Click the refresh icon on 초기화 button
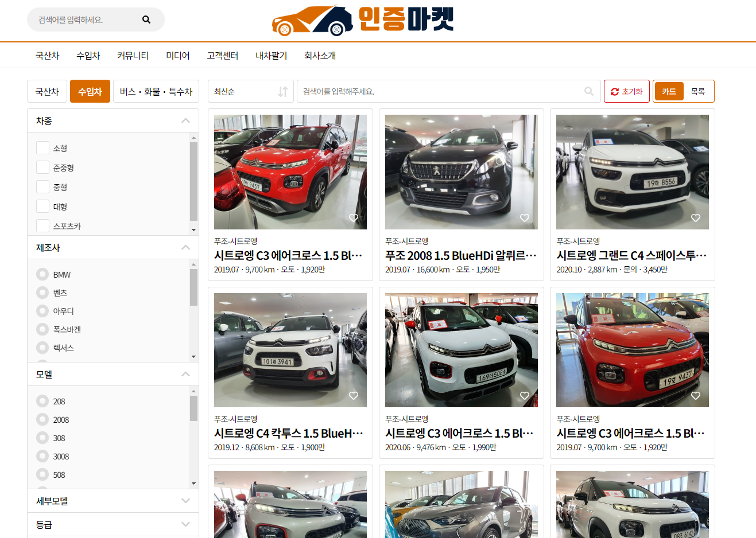The width and height of the screenshot is (756, 538). point(615,92)
